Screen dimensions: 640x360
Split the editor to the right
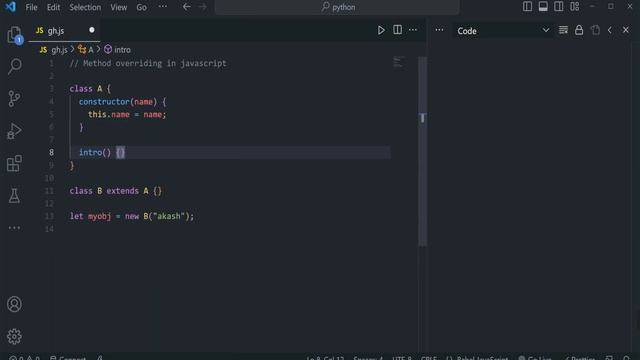click(397, 30)
